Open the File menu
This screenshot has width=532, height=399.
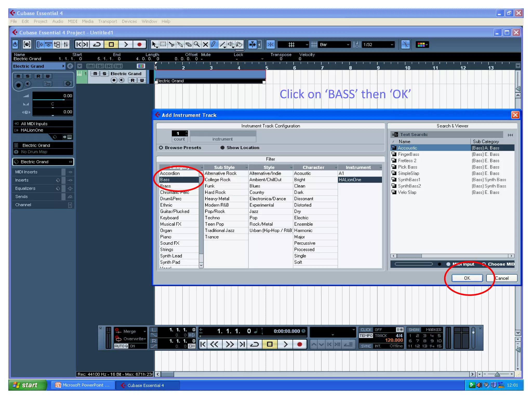tap(14, 21)
